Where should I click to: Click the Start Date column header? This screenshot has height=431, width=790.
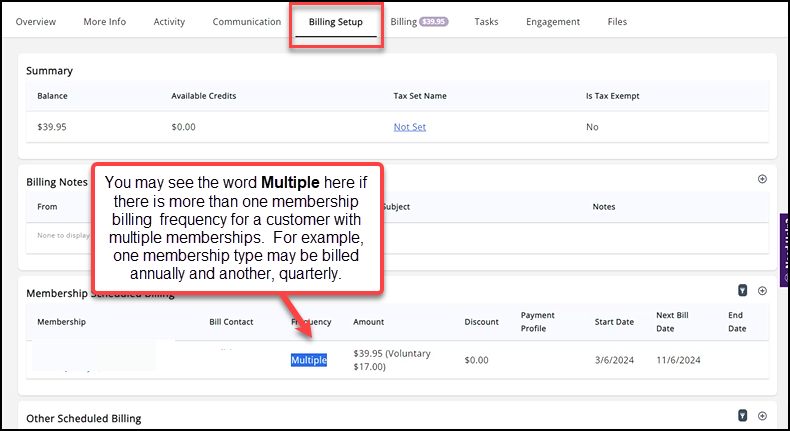(x=616, y=322)
